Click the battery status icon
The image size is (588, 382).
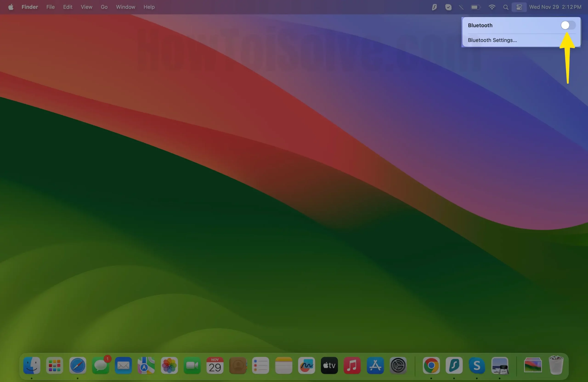(475, 7)
